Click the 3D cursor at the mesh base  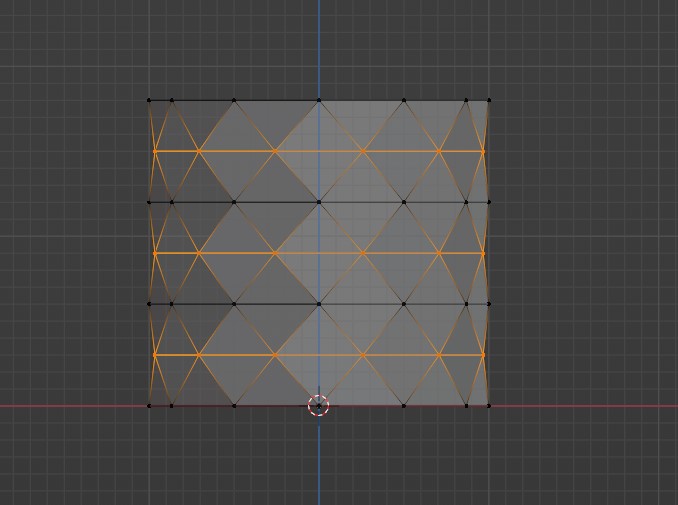318,405
